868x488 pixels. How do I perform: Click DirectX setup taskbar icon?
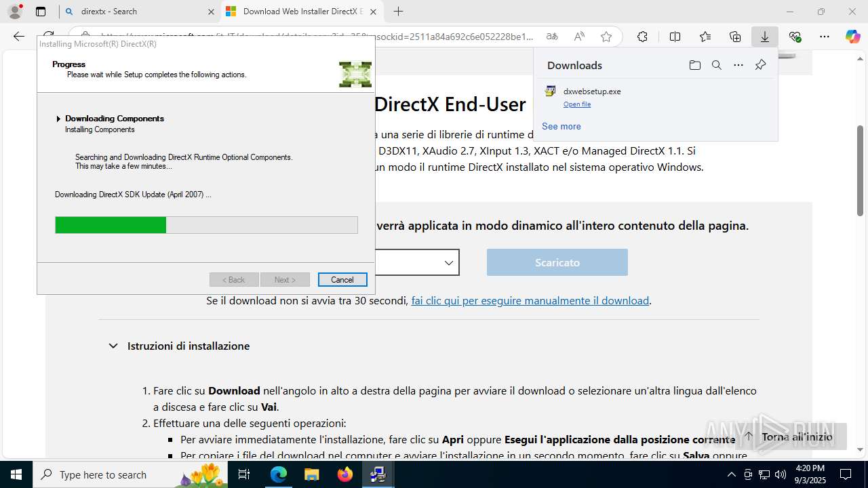pos(378,474)
